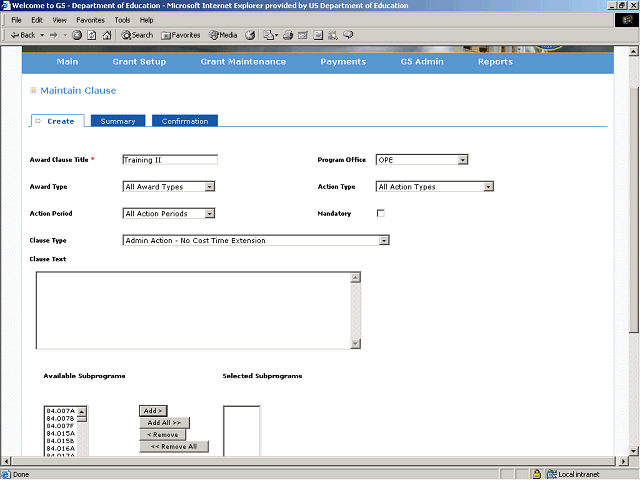Open the Program Office dropdown
This screenshot has width=640, height=480.
422,160
